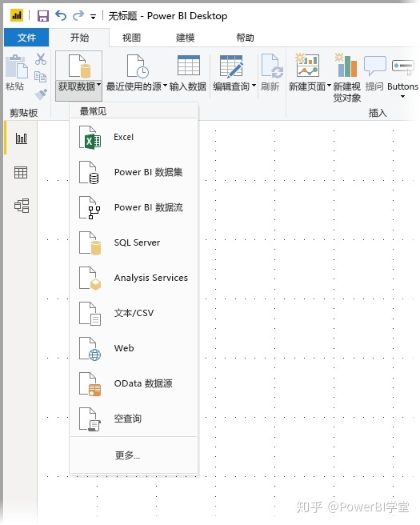Select OData 数据源 entry
The image size is (420, 525).
134,383
